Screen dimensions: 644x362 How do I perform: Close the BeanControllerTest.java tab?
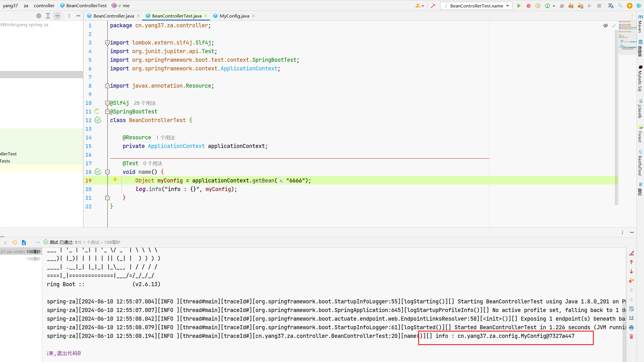click(x=206, y=16)
